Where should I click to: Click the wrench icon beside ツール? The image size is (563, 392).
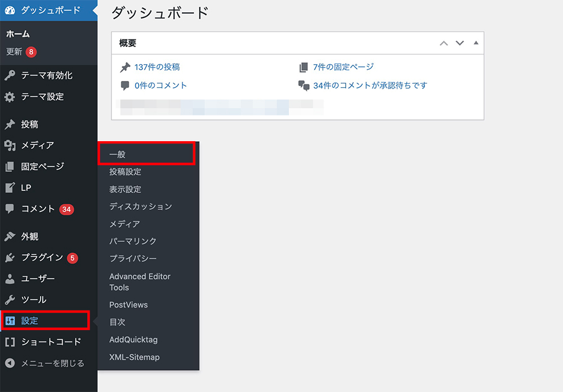10,299
